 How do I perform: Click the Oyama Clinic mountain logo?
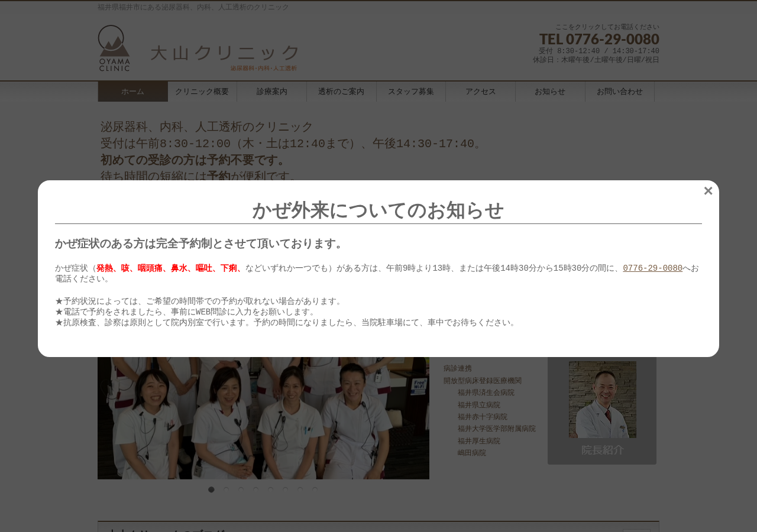tap(114, 48)
